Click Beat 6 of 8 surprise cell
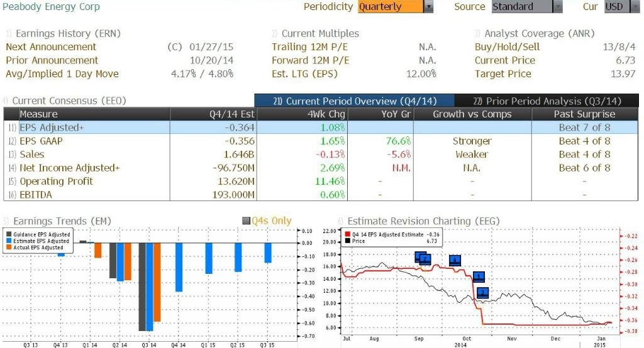 point(584,168)
